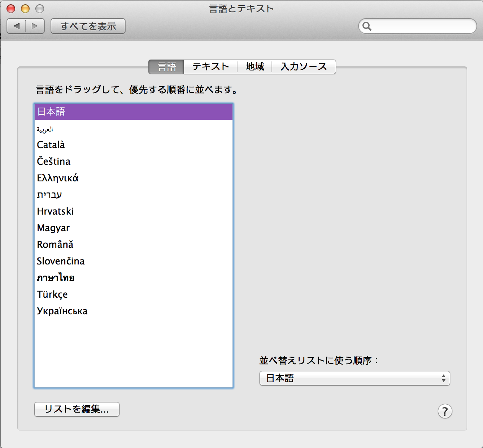Select the 言語 tab
The width and height of the screenshot is (483, 448).
[x=167, y=66]
